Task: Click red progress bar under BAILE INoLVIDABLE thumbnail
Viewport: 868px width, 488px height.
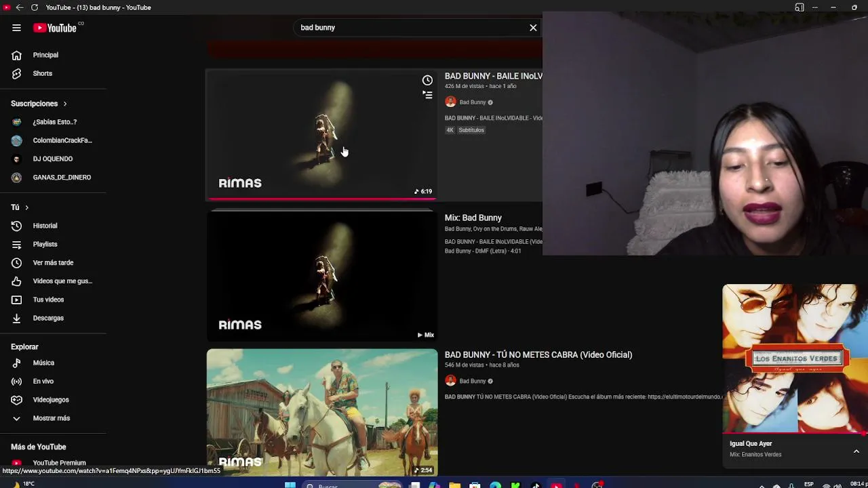Action: pos(322,199)
